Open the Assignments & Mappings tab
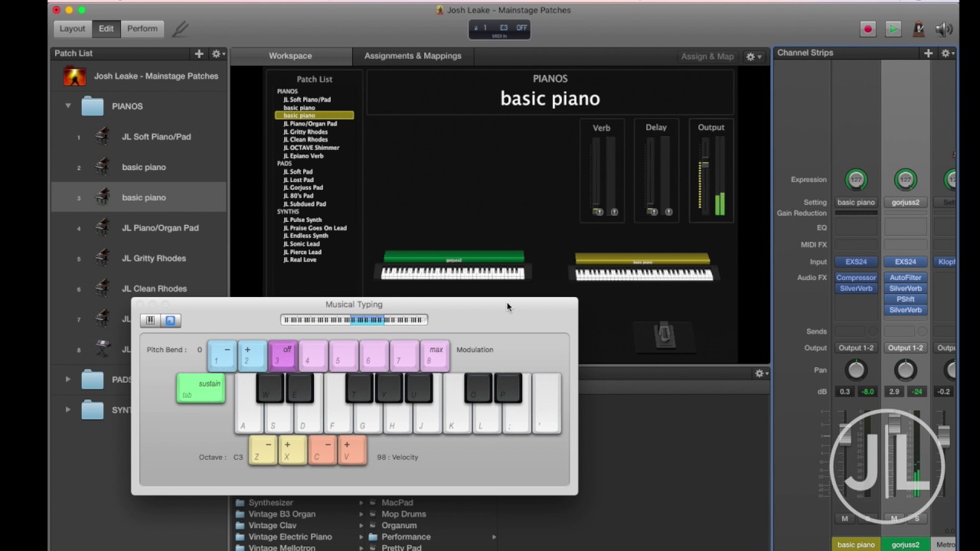The image size is (980, 551). (413, 56)
